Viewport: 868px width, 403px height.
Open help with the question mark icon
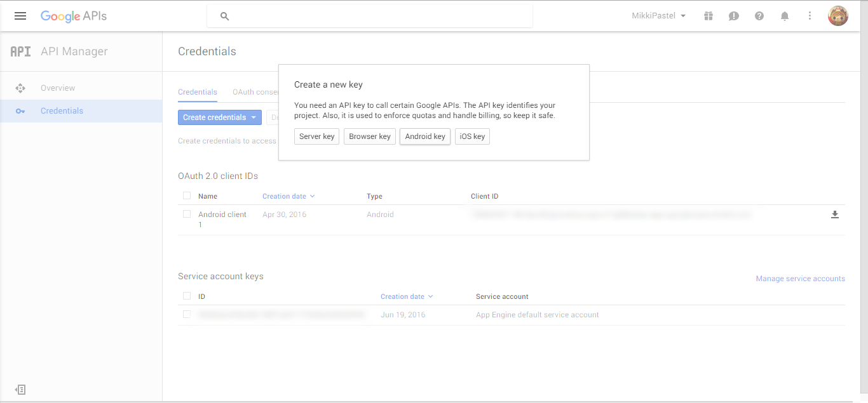(x=759, y=16)
